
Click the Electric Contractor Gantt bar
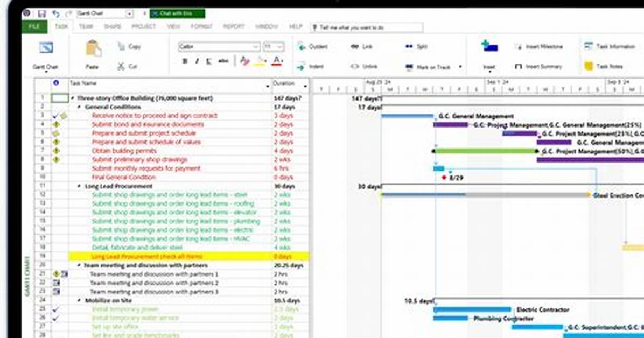coord(472,309)
